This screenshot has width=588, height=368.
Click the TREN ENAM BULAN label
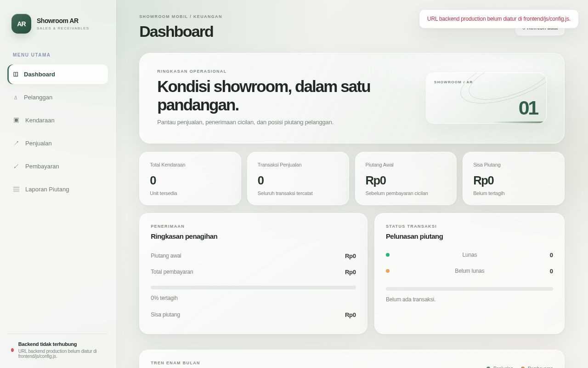click(x=175, y=363)
